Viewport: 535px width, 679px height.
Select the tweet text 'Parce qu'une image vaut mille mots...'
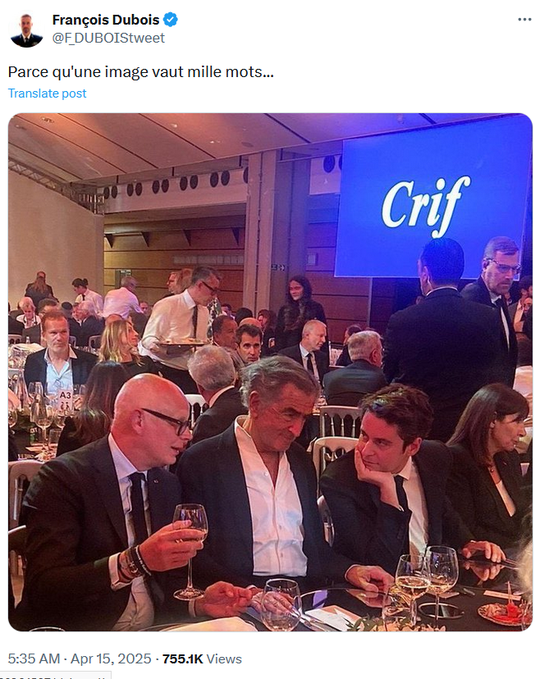[x=141, y=72]
